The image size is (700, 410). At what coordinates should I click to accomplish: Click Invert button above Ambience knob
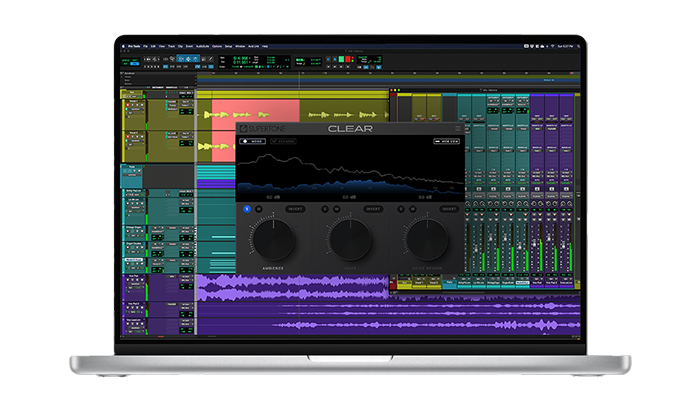pos(296,209)
